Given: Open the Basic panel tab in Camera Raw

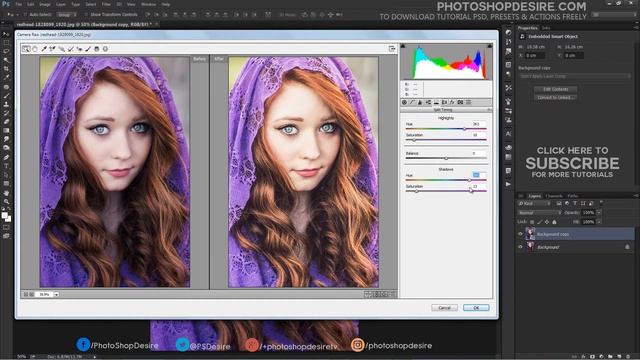Looking at the screenshot, I should pos(404,102).
